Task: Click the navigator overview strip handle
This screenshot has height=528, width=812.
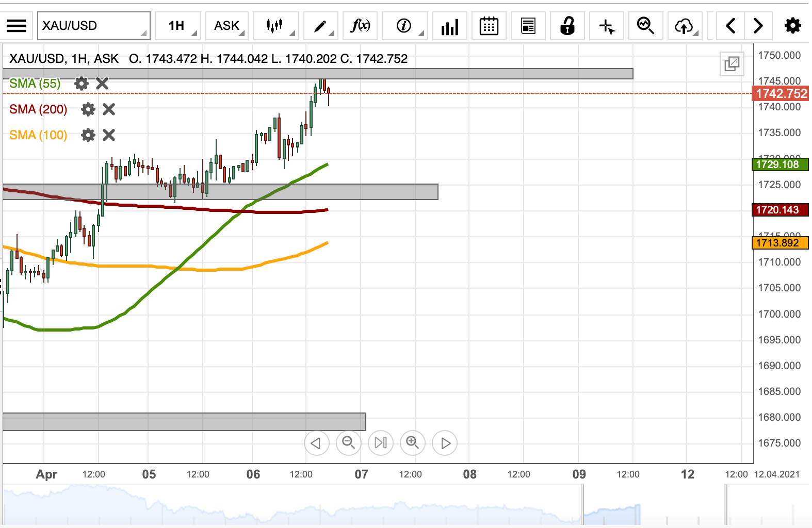Action: pos(583,505)
